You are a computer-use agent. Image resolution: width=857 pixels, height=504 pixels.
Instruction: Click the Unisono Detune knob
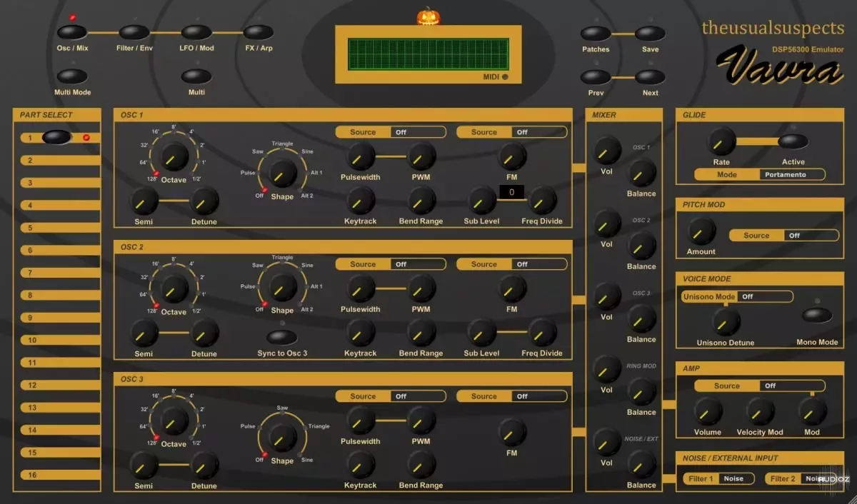click(726, 323)
